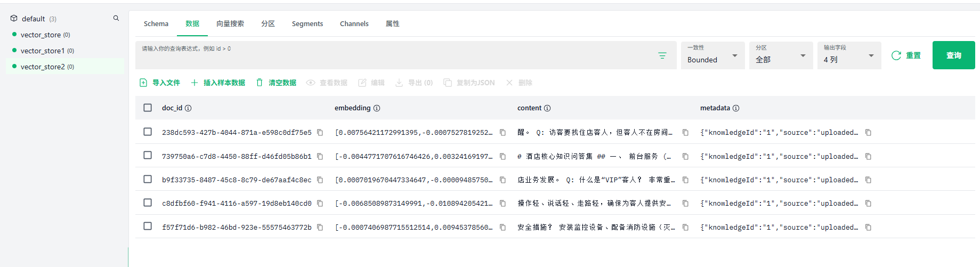Copy content of the b9f33735 row
The image size is (980, 267).
(x=685, y=180)
